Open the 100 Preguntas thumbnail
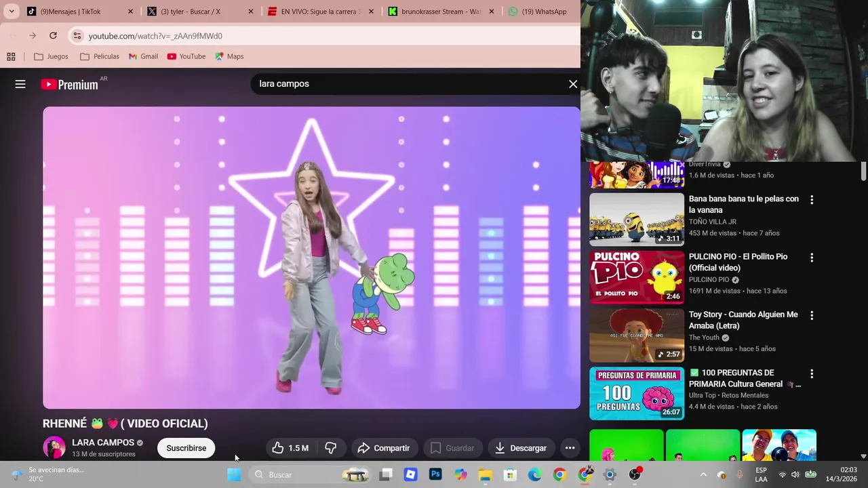 pyautogui.click(x=637, y=393)
